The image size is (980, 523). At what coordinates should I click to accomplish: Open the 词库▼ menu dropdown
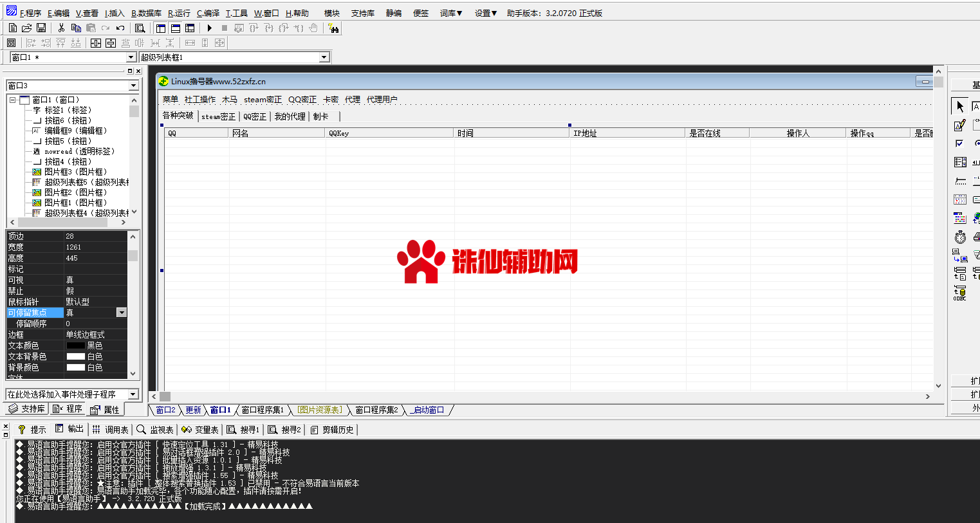451,13
